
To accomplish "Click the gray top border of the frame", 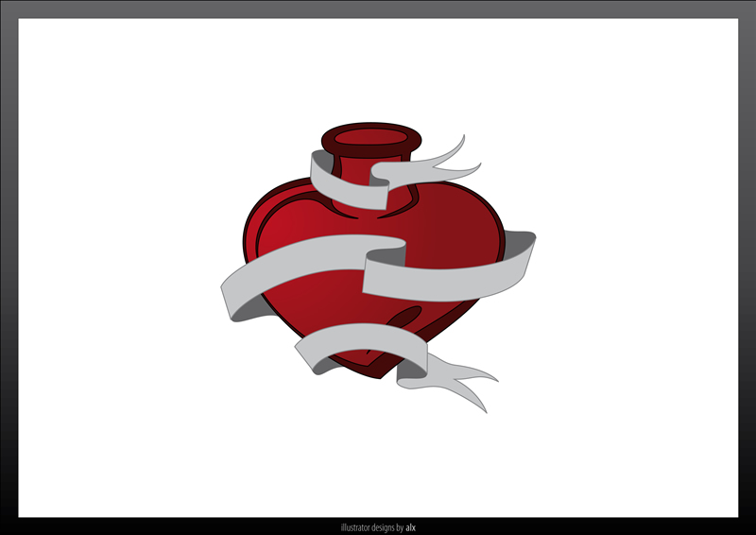I will [x=378, y=9].
